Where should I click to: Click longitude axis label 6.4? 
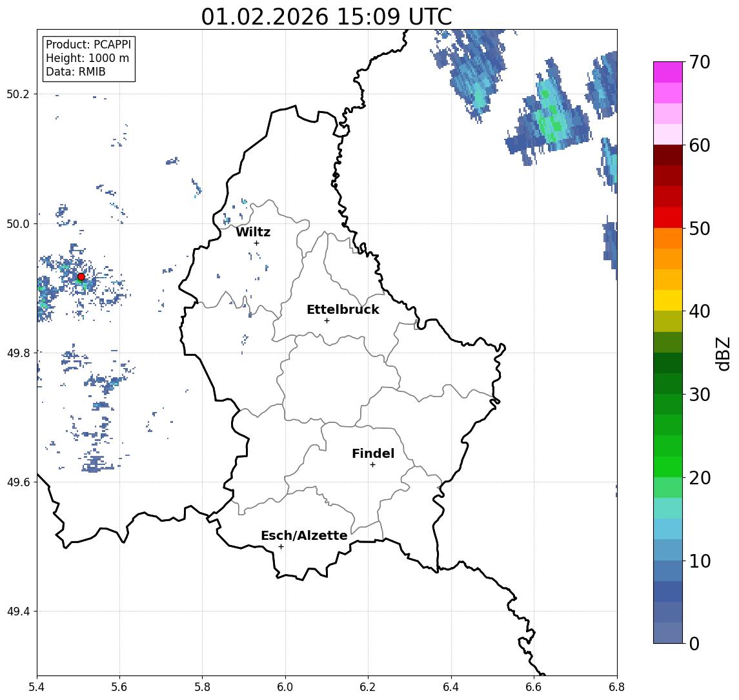[x=451, y=687]
